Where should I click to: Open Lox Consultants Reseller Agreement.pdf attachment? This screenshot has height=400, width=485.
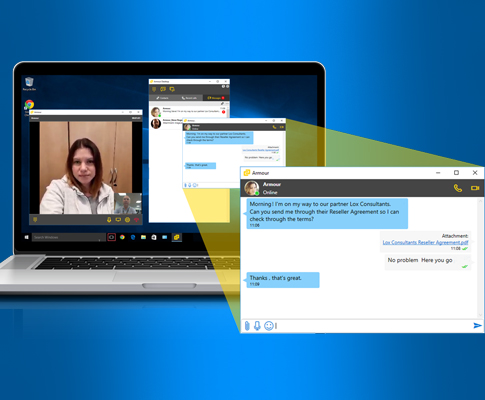425,242
